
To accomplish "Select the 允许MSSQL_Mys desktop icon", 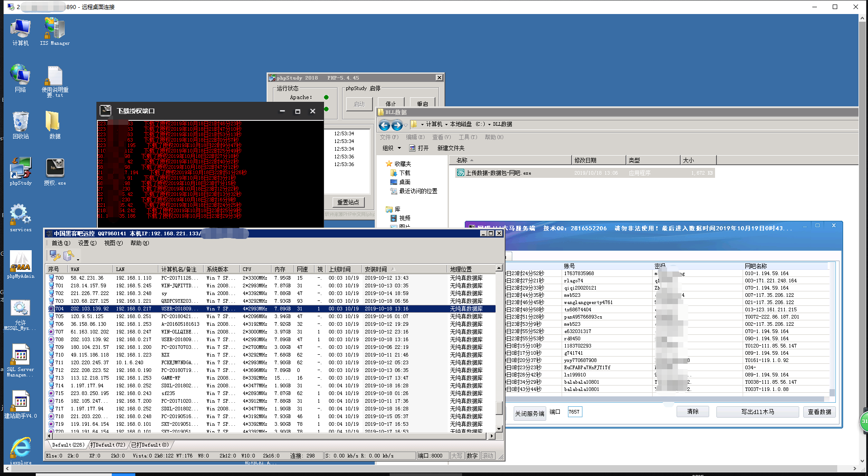I will click(20, 315).
